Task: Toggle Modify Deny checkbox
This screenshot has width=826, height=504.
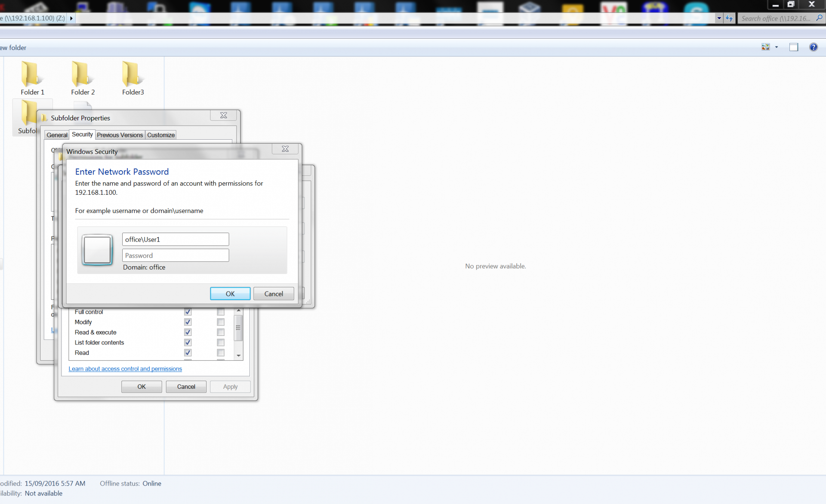Action: point(221,322)
